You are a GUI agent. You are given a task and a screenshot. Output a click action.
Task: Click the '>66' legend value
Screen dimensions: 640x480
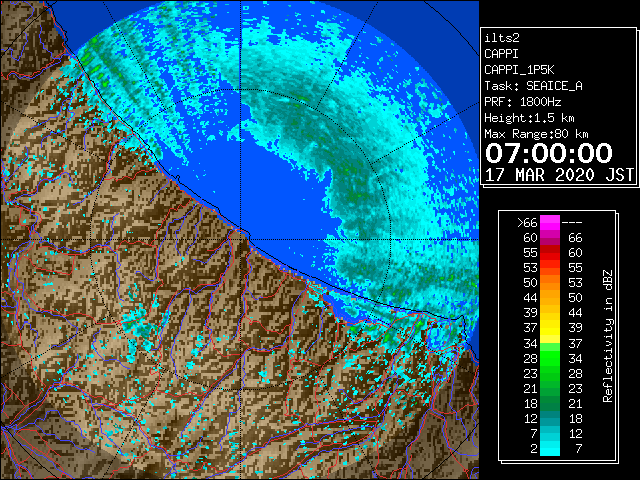point(527,223)
